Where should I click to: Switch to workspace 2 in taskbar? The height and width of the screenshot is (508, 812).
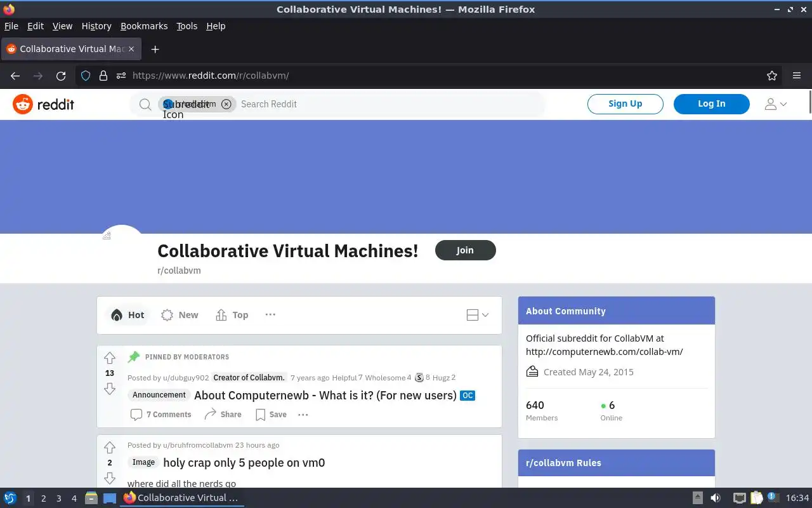pos(43,498)
